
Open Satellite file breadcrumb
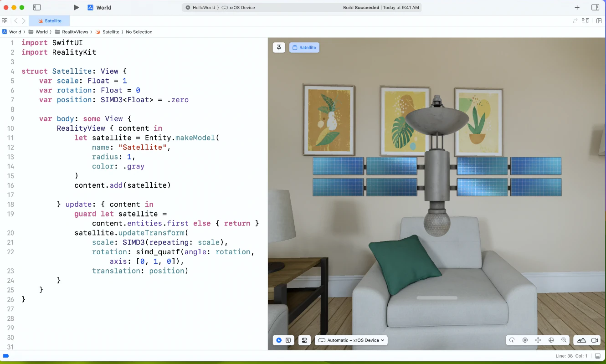tap(108, 32)
